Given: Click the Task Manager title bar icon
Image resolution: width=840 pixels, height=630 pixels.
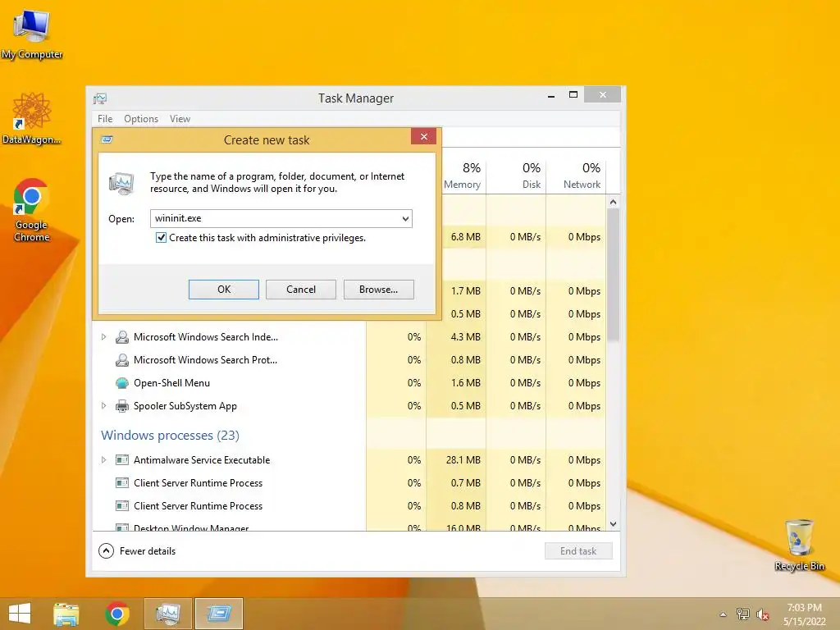Looking at the screenshot, I should pyautogui.click(x=100, y=98).
